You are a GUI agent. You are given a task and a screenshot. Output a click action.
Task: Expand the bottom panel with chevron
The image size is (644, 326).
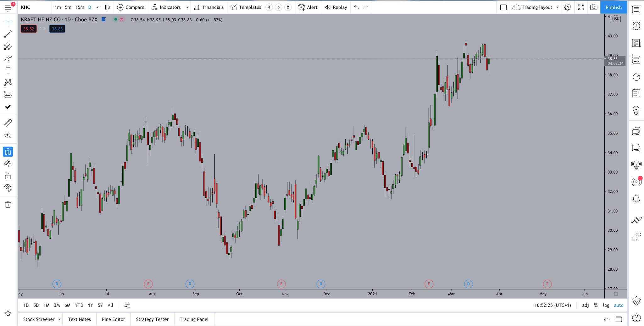point(607,319)
